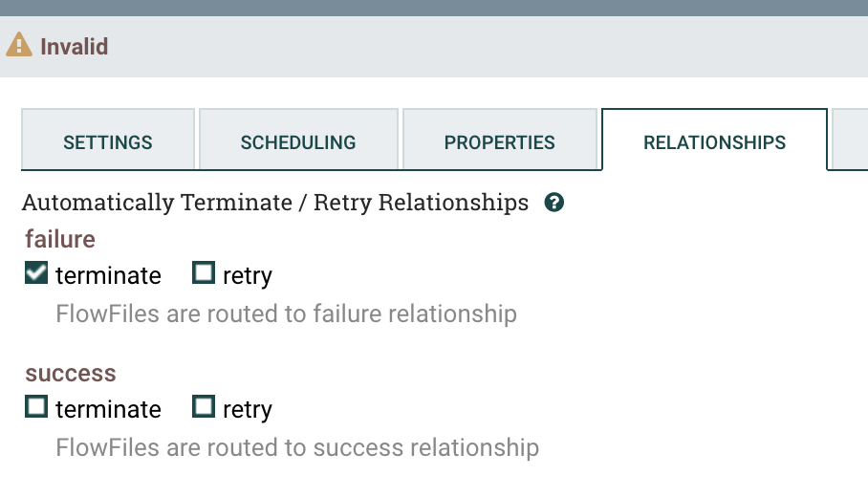Click the failure relationship description text
Viewport: 868px width, 497px height.
287,313
